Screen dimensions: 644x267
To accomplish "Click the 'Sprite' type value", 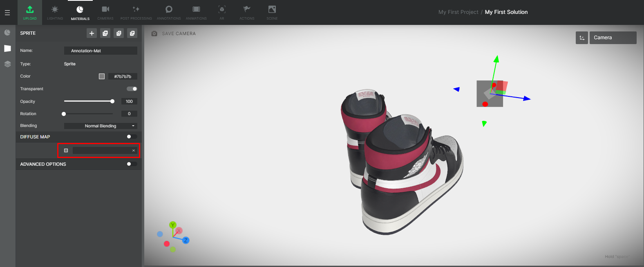I will 70,64.
